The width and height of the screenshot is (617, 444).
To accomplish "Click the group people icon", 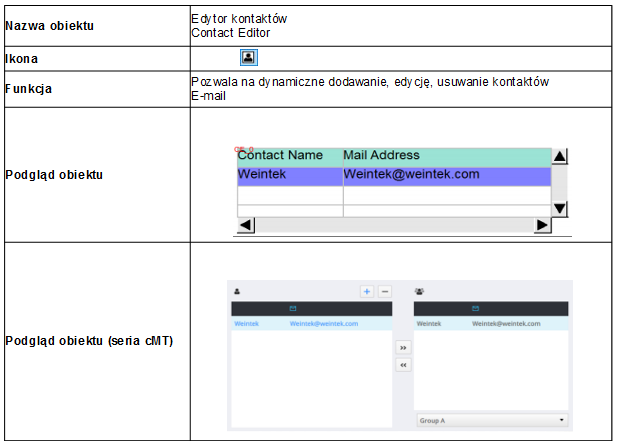I will (419, 291).
